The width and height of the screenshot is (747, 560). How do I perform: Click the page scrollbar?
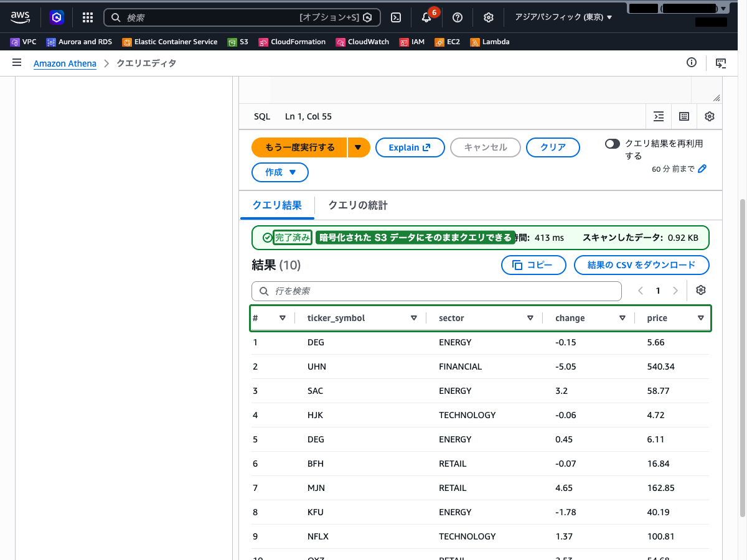coord(742,358)
